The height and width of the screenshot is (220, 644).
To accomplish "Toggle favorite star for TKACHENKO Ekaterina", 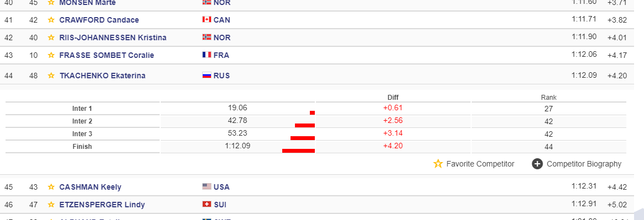I will point(51,76).
